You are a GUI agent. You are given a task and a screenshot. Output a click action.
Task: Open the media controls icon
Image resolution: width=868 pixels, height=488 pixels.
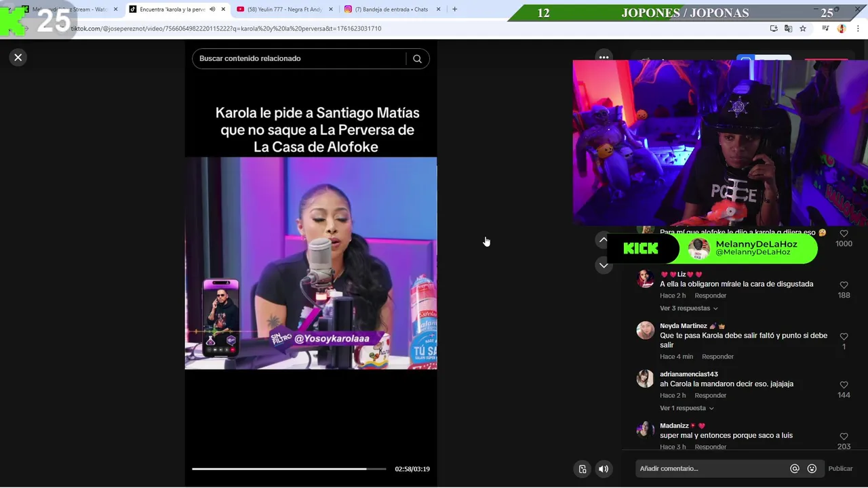[x=825, y=28]
